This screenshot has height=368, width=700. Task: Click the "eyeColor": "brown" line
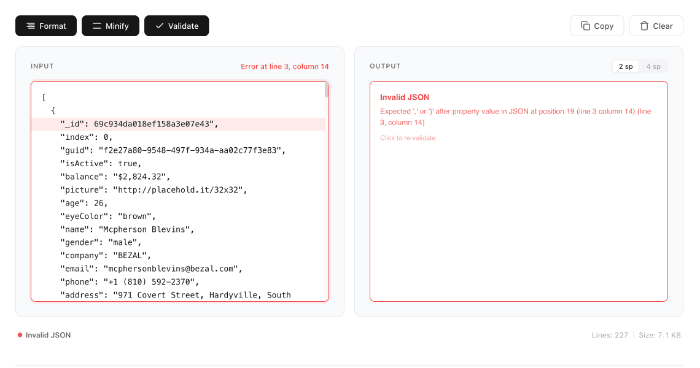click(108, 216)
